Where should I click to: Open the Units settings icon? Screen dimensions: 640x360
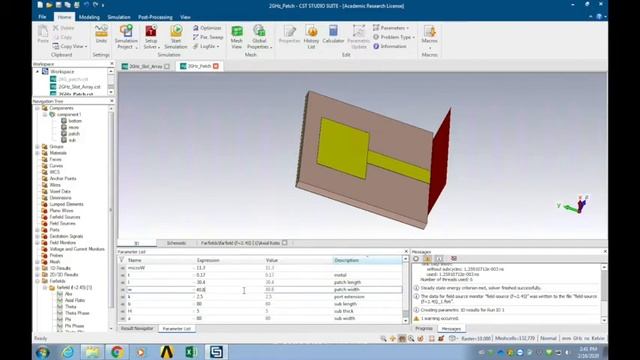[101, 34]
